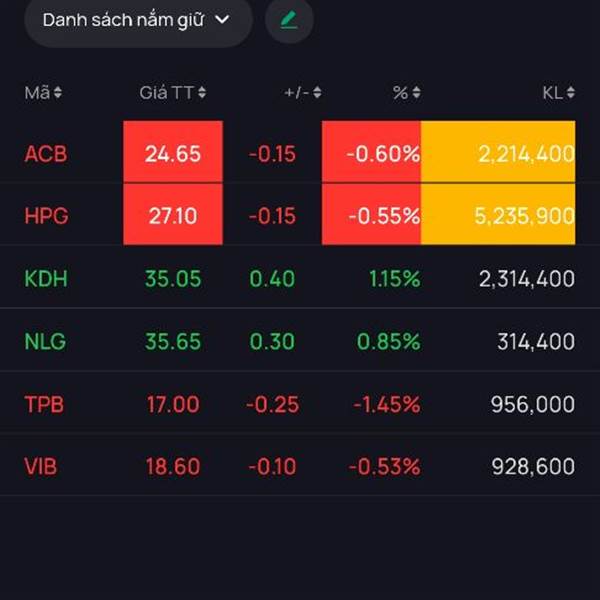The image size is (600, 600).
Task: Click HPG's yellow volume cell 5,235,900
Action: (x=498, y=215)
